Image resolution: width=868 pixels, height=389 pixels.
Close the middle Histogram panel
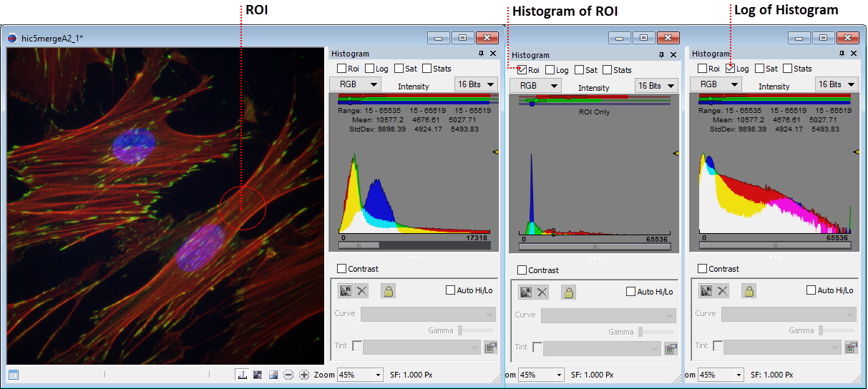[673, 55]
